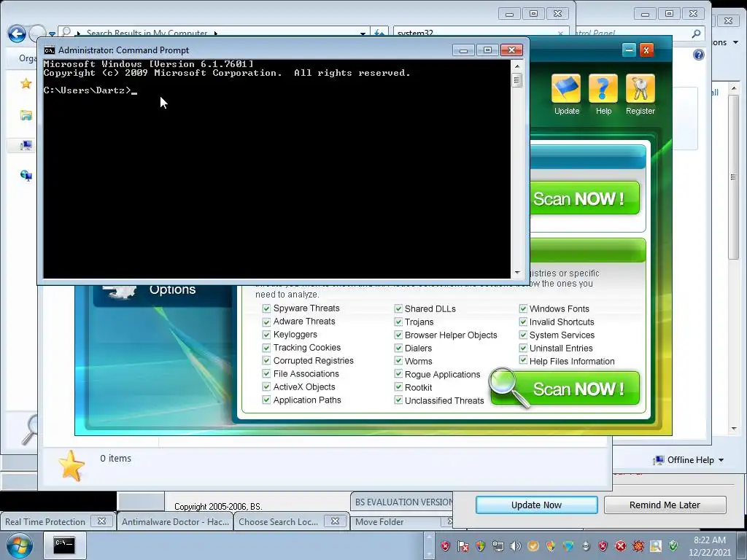Select the Libraries icon in Explorer sidebar
The image size is (747, 560).
point(26,115)
